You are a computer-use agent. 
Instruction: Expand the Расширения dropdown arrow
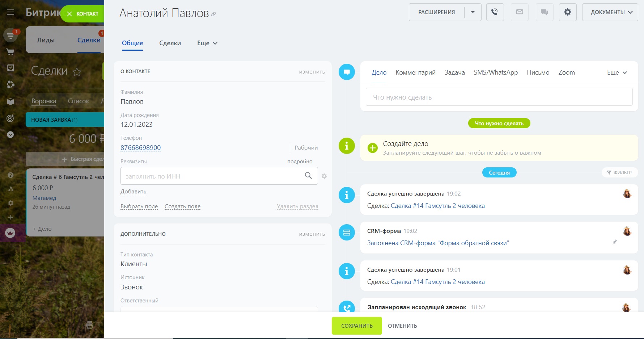point(473,12)
